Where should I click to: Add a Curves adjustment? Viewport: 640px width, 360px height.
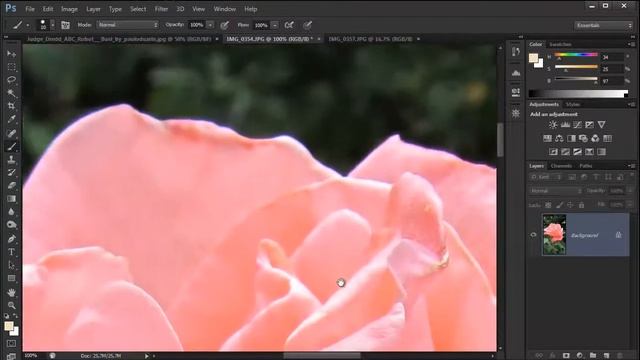point(577,124)
